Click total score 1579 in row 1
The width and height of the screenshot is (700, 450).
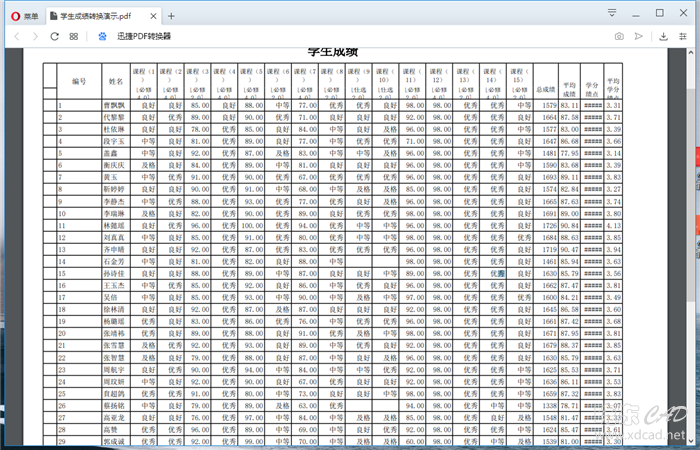[x=549, y=105]
